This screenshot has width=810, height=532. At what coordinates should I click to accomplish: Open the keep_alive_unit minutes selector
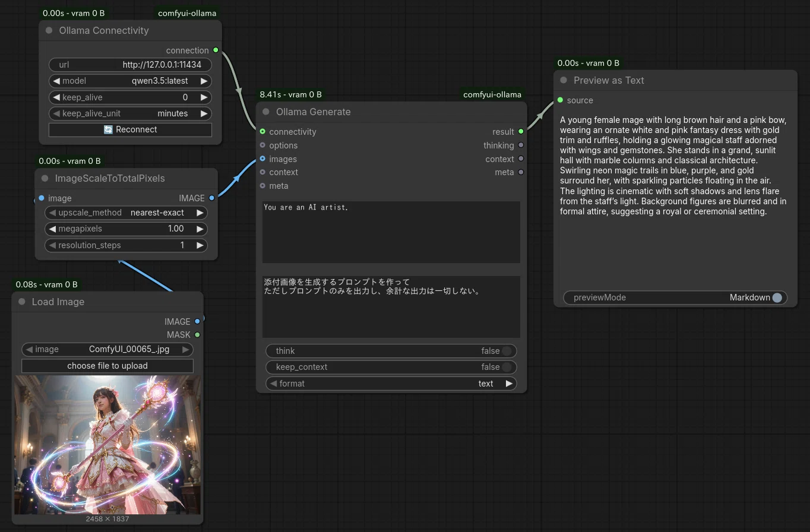tap(130, 113)
